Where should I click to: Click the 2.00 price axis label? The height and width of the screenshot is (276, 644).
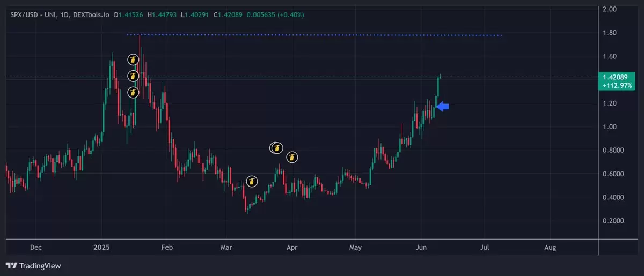[x=611, y=9]
